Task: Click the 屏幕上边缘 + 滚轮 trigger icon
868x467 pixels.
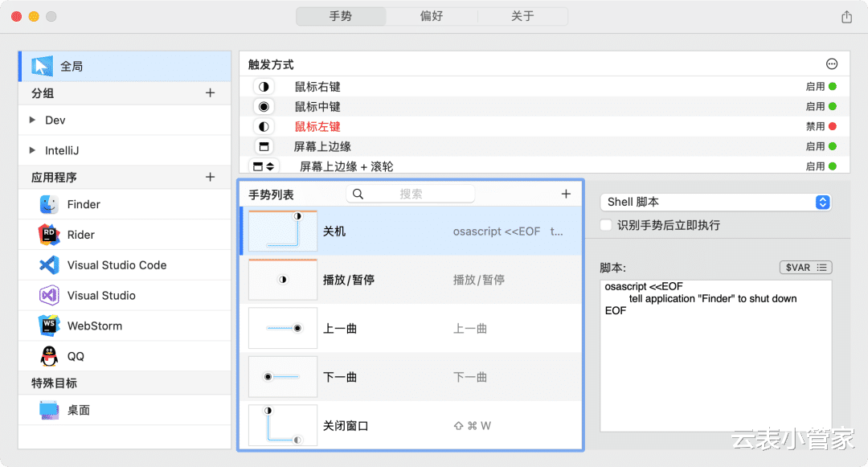Action: [x=264, y=166]
